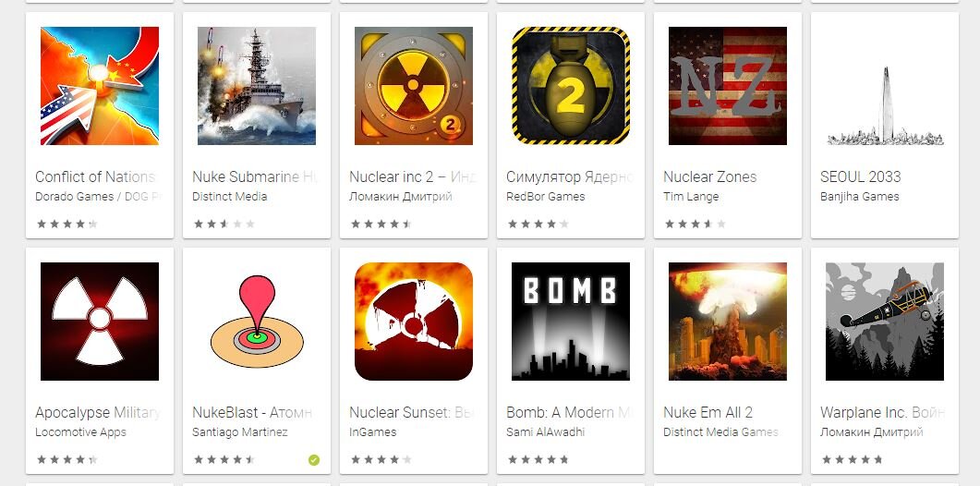The image size is (980, 486).
Task: Click the Nuclear Zones title link
Action: point(710,177)
